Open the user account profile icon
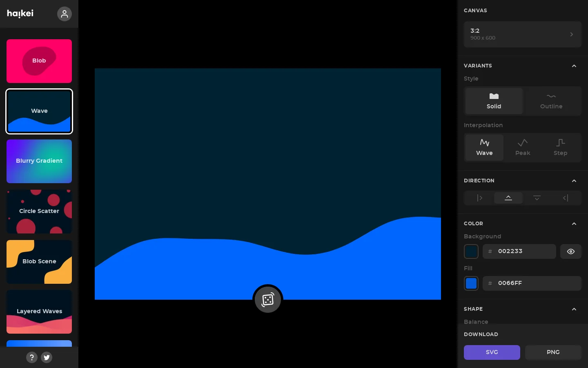This screenshot has height=368, width=588. [64, 14]
